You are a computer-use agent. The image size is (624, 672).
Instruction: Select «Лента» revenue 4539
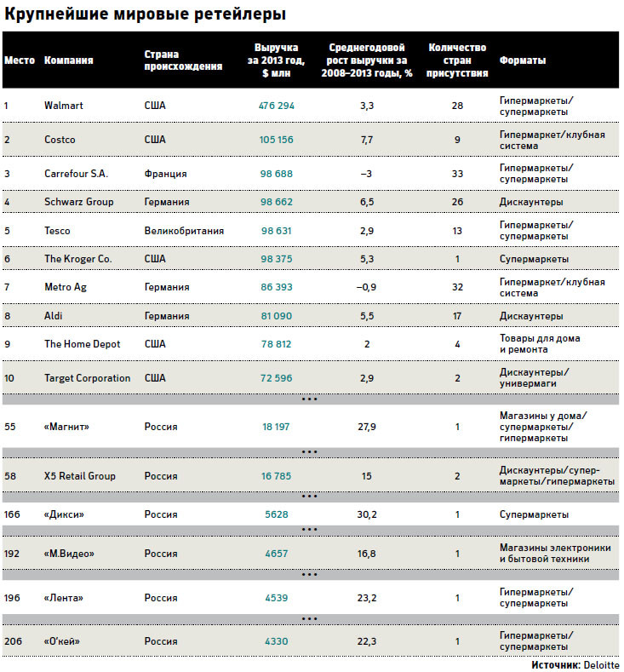point(276,598)
